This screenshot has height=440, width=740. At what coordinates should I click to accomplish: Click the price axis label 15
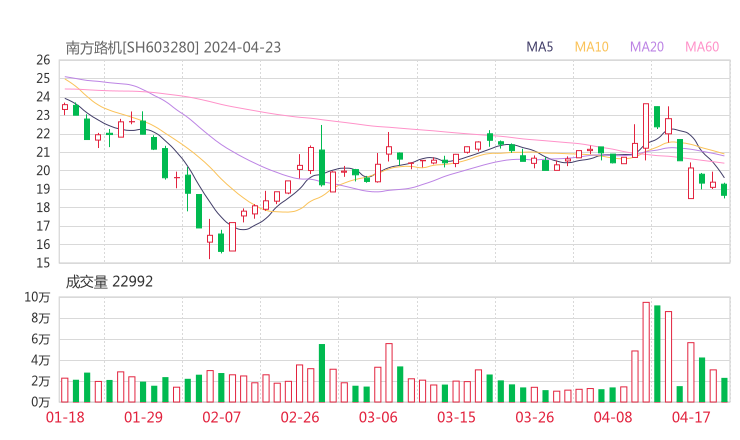tap(43, 263)
